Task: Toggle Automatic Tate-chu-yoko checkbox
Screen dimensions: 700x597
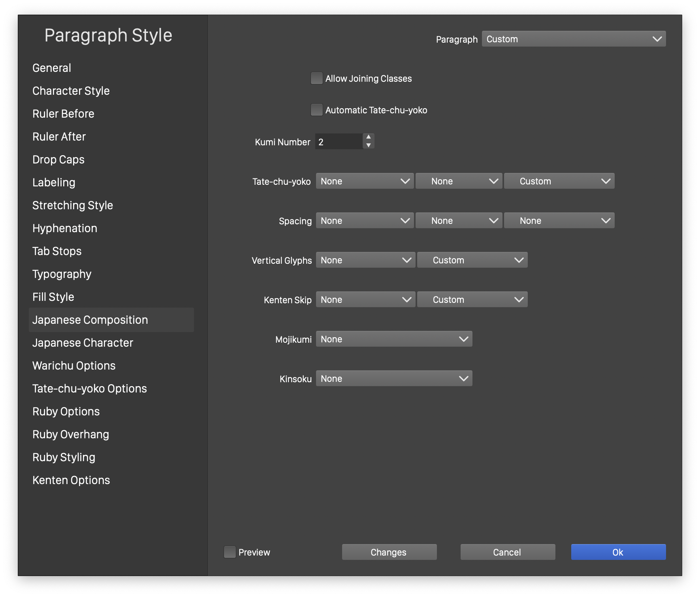Action: pos(317,110)
